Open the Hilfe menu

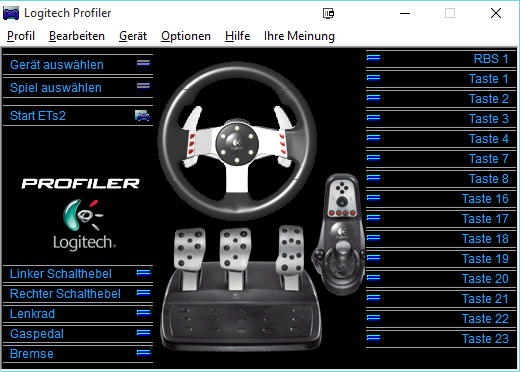[237, 36]
